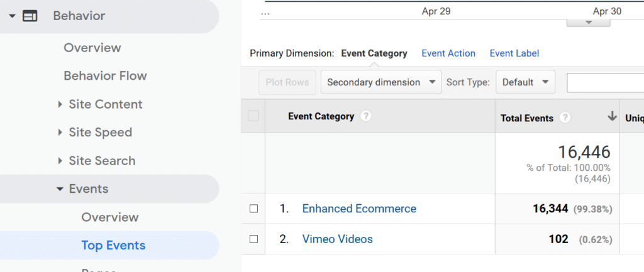Click the 16,344 total events value
The image size is (644, 272).
pyautogui.click(x=550, y=209)
